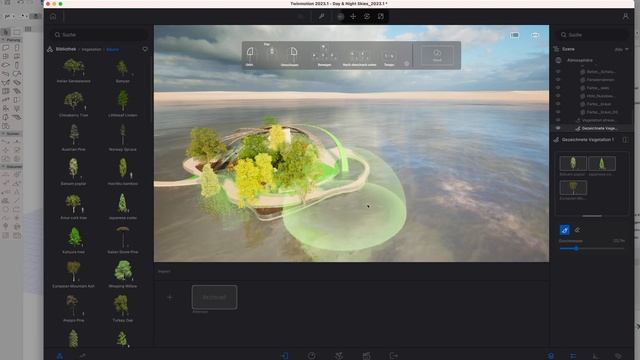
Task: Toggle visibility of Farbe_blaue object
Action: (558, 104)
